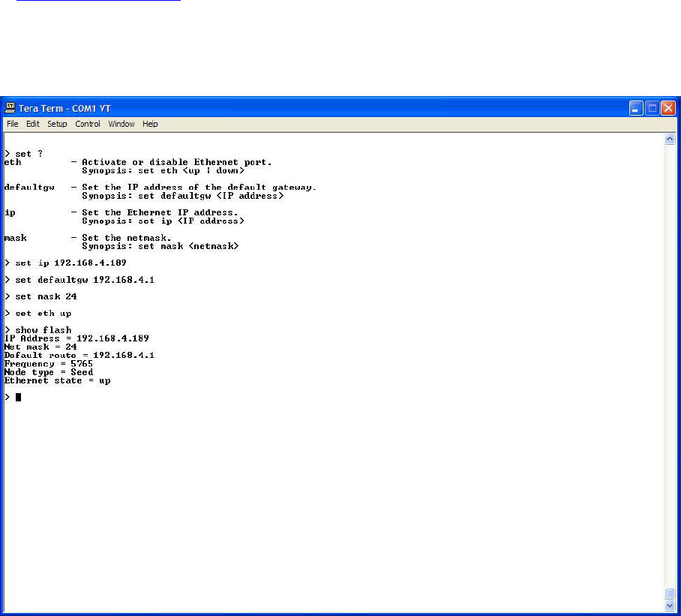
Task: Click the 'set mask 24' command line
Action: tap(40, 296)
